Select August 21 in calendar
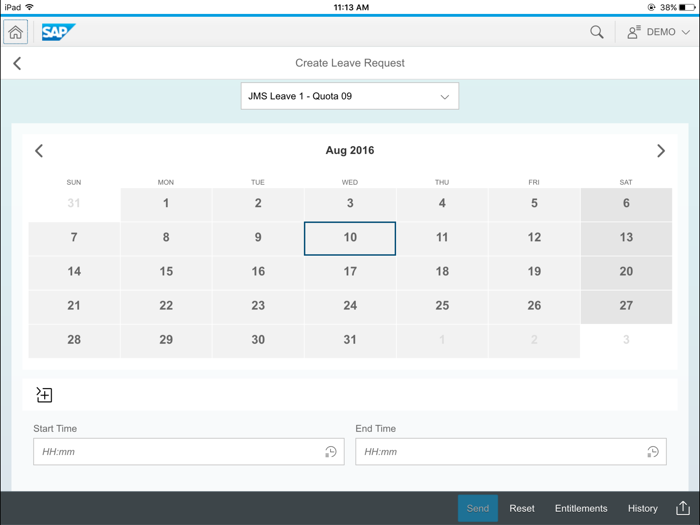This screenshot has height=525, width=700. (74, 306)
